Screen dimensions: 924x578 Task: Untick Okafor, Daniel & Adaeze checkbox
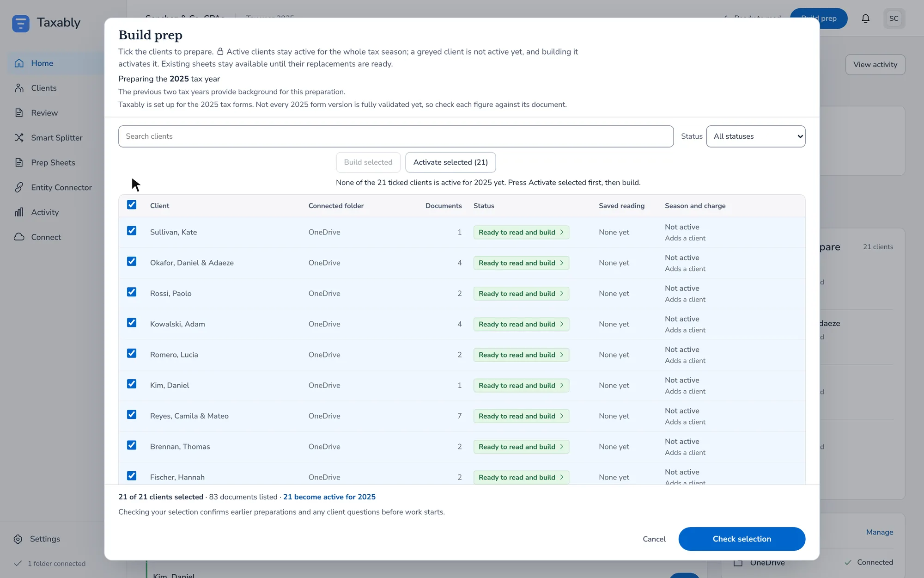pyautogui.click(x=132, y=261)
